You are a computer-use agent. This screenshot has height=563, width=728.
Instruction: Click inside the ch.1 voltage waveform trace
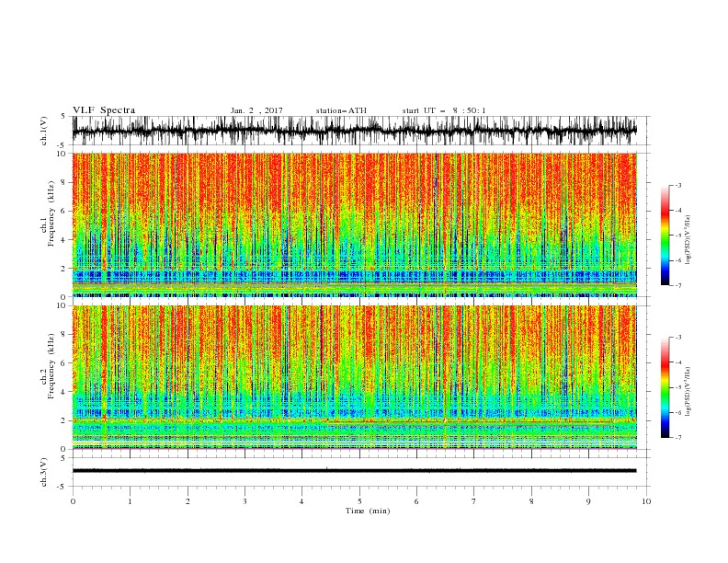pyautogui.click(x=354, y=131)
